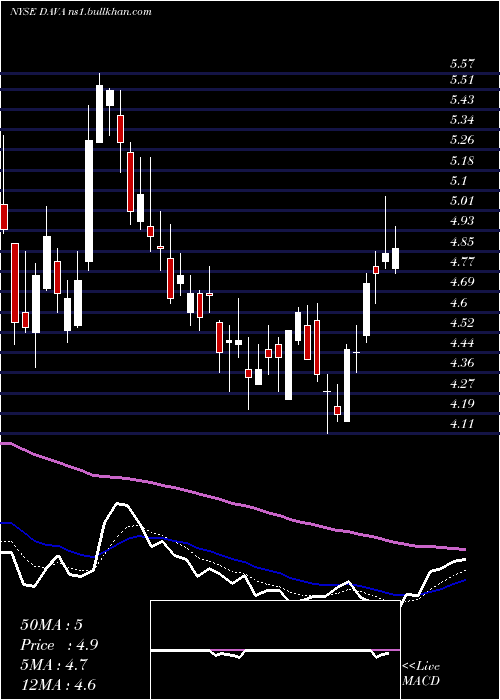Click the 5.43 price axis label

[462, 100]
